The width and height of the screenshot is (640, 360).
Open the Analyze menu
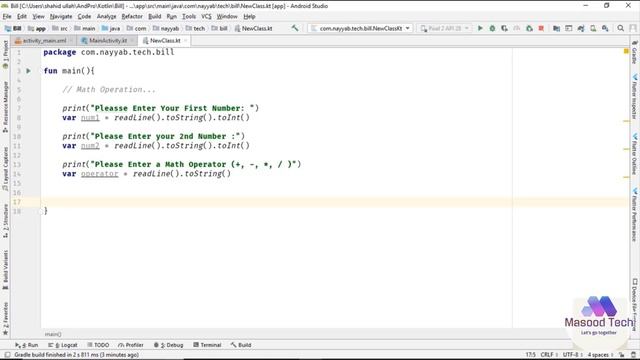tap(107, 16)
